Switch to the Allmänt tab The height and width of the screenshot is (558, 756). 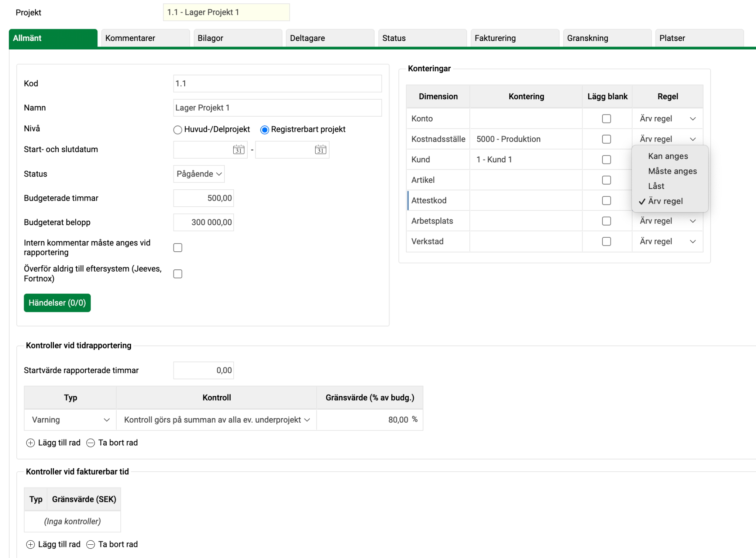pos(53,38)
